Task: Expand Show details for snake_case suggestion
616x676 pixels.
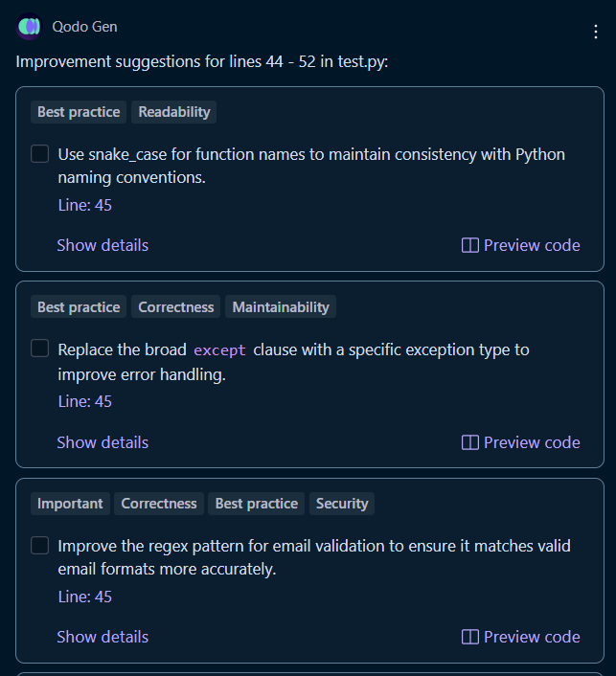Action: tap(103, 245)
